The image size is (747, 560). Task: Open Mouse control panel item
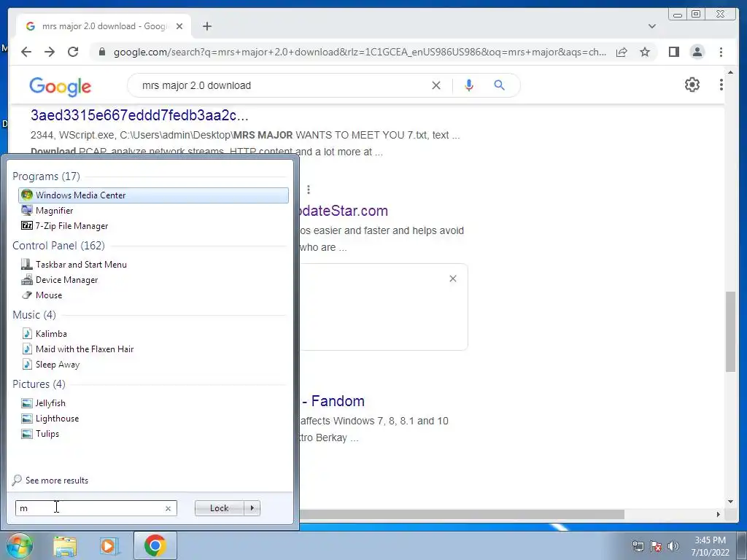tap(49, 295)
